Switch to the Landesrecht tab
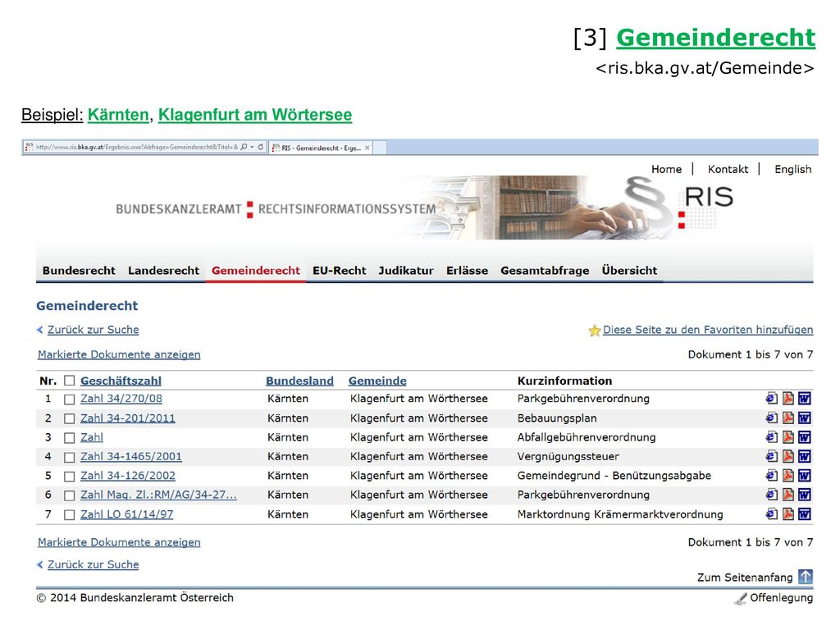Viewport: 840px width, 630px height. 163,271
